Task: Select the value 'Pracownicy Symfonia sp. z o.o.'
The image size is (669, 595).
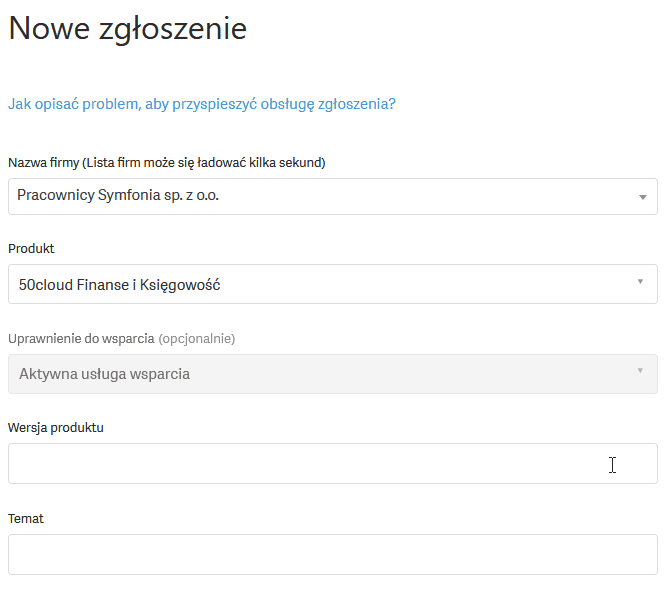Action: coord(118,195)
